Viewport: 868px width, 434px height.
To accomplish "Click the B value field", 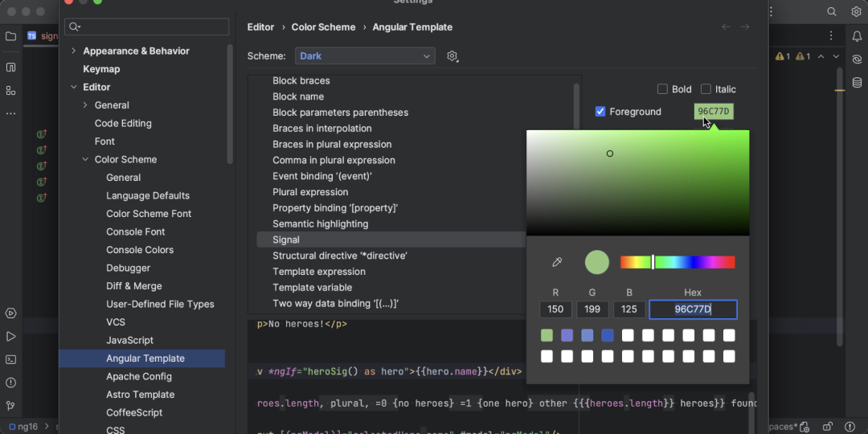I will coord(628,309).
